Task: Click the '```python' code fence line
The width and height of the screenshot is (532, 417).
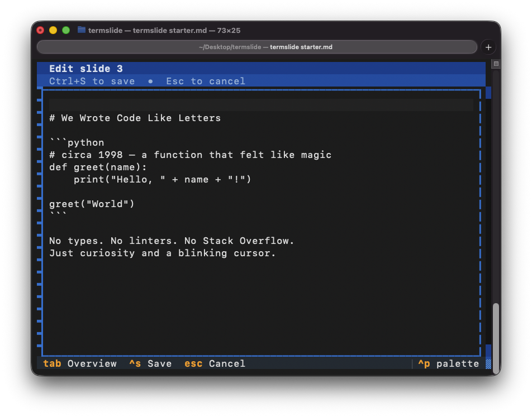Action: click(77, 142)
